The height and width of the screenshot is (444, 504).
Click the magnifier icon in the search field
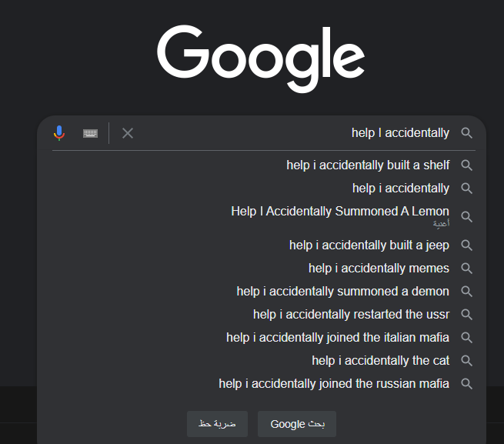(x=466, y=133)
